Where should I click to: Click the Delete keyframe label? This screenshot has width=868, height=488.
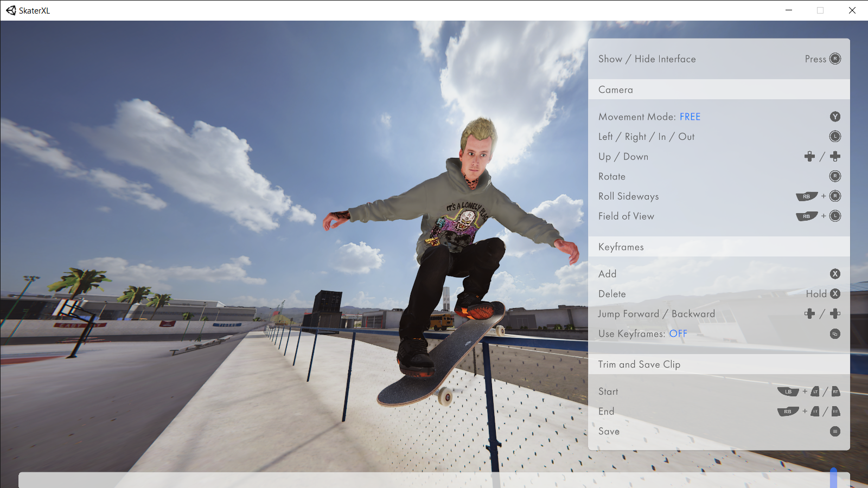[612, 294]
